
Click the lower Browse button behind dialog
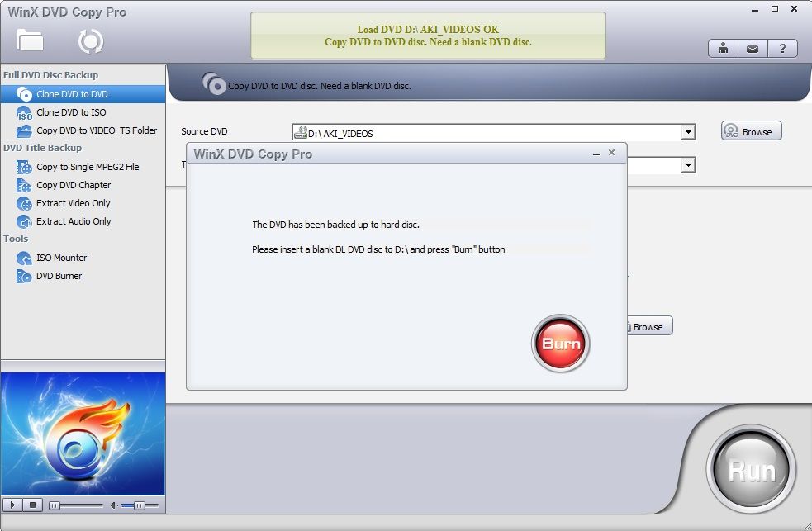650,326
